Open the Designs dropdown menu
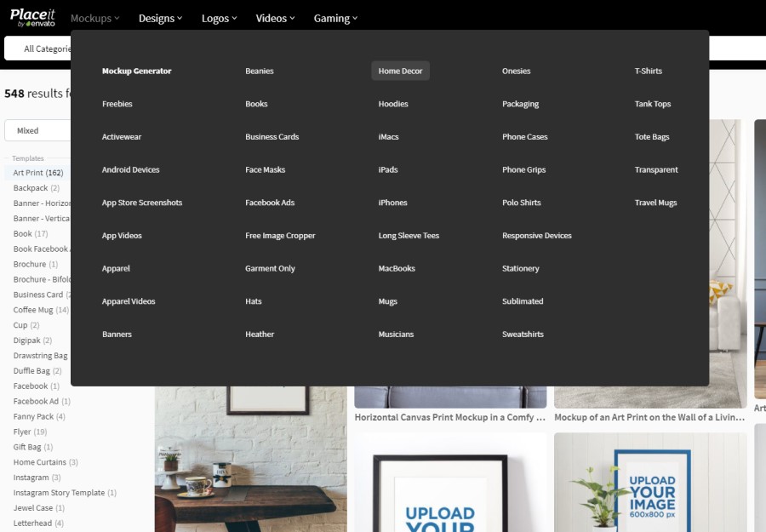 coord(160,18)
